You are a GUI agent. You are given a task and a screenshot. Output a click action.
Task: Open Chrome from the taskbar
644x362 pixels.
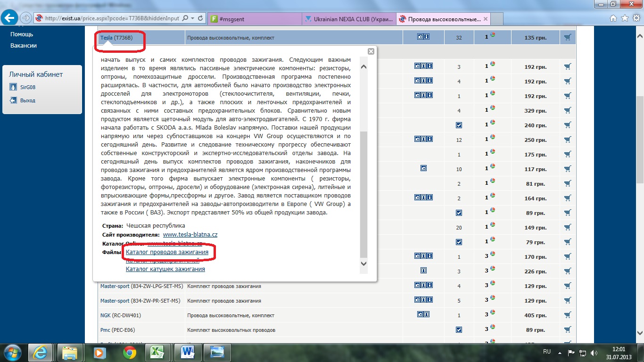[130, 352]
